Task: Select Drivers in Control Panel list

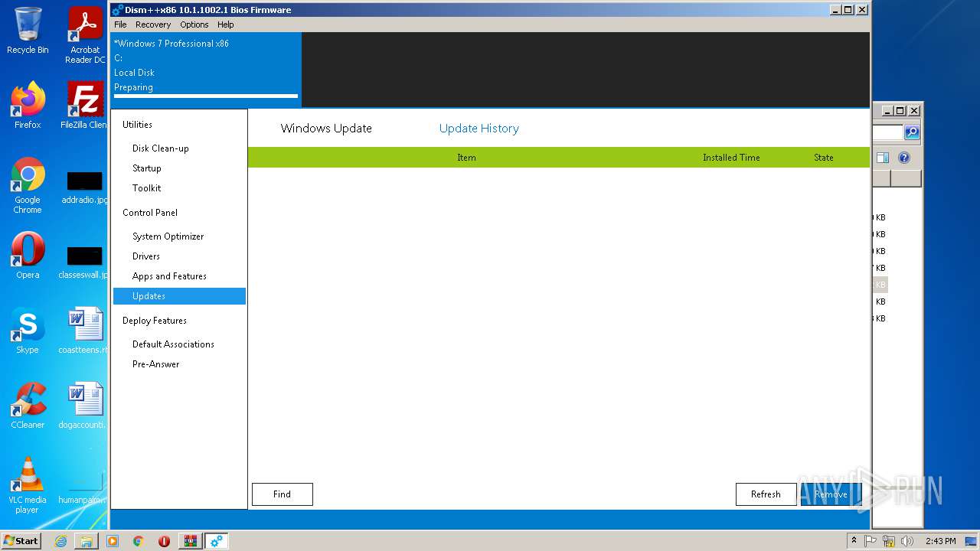Action: [146, 256]
